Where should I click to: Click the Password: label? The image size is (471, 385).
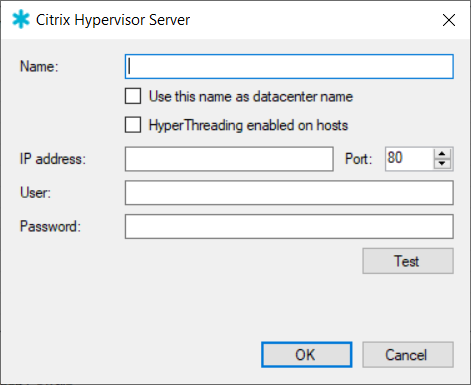click(x=50, y=226)
